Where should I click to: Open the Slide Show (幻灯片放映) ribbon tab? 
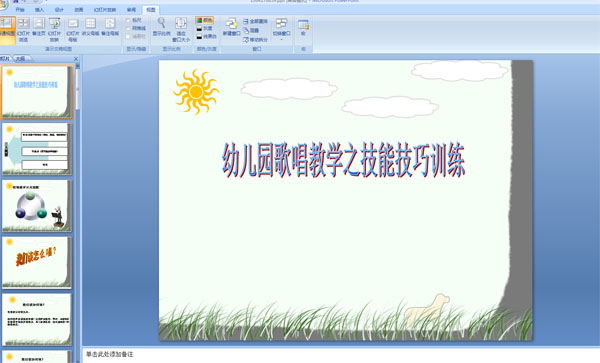104,10
